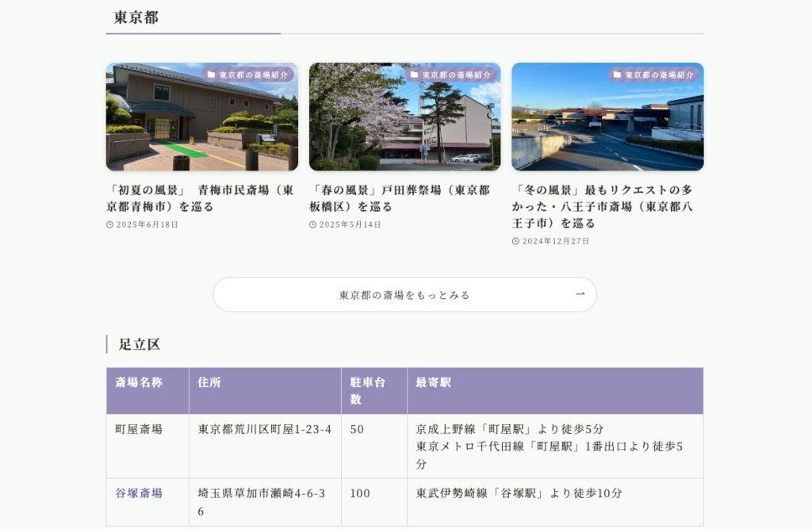This screenshot has height=529, width=812.
Task: Click folder icon on 戸田葬祭場 image badge
Action: 415,75
